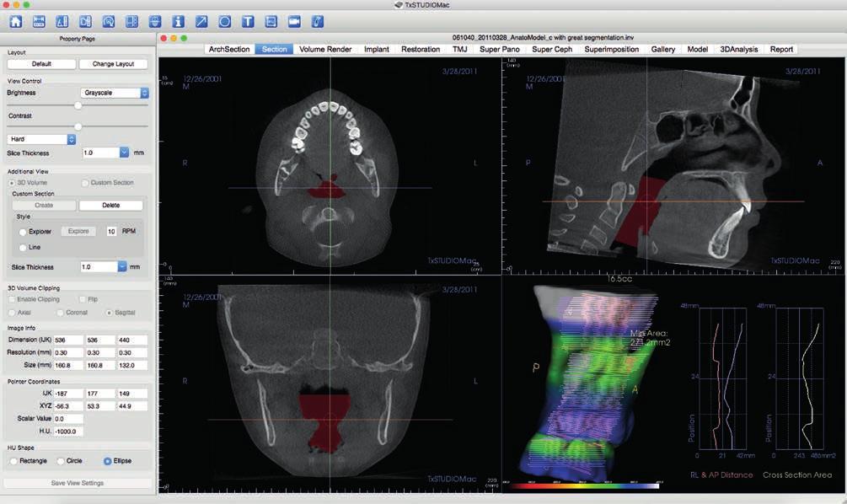Screen dimensions: 847x504
Task: Select the Explorer style radio button
Action: pyautogui.click(x=23, y=232)
